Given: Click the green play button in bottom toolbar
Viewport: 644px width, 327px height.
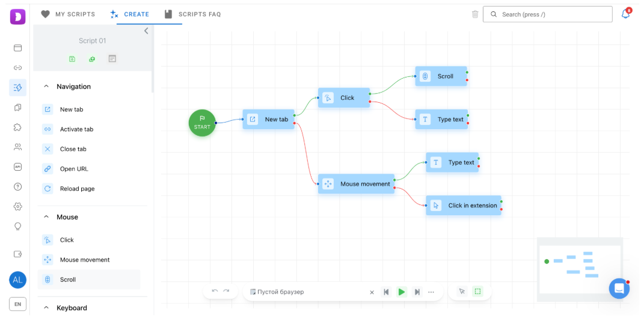Looking at the screenshot, I should tap(401, 292).
